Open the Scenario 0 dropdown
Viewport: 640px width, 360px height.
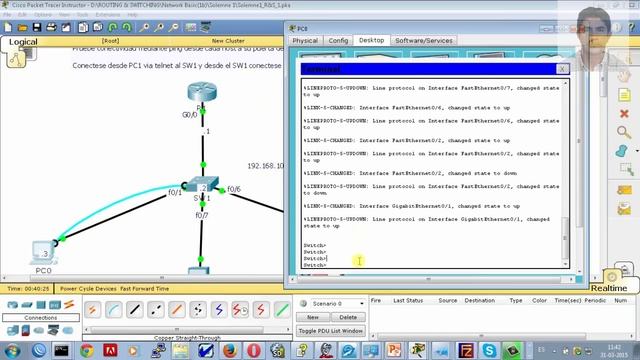click(337, 304)
